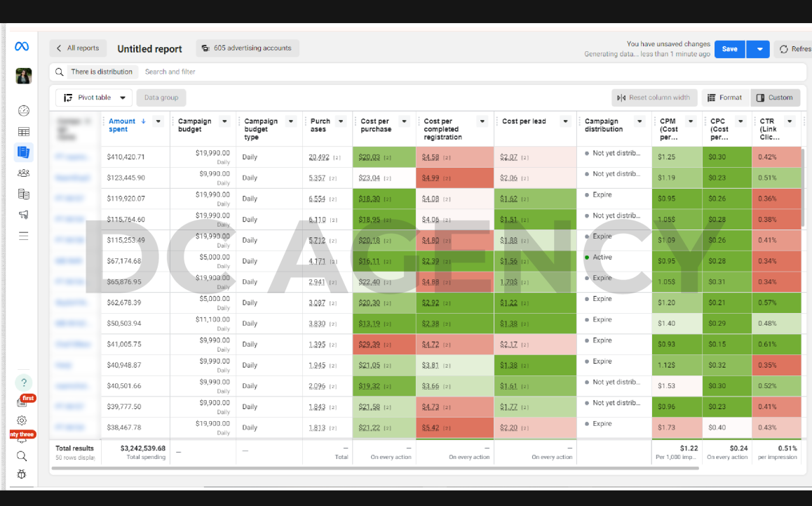
Task: Open the Format panel
Action: tap(726, 98)
